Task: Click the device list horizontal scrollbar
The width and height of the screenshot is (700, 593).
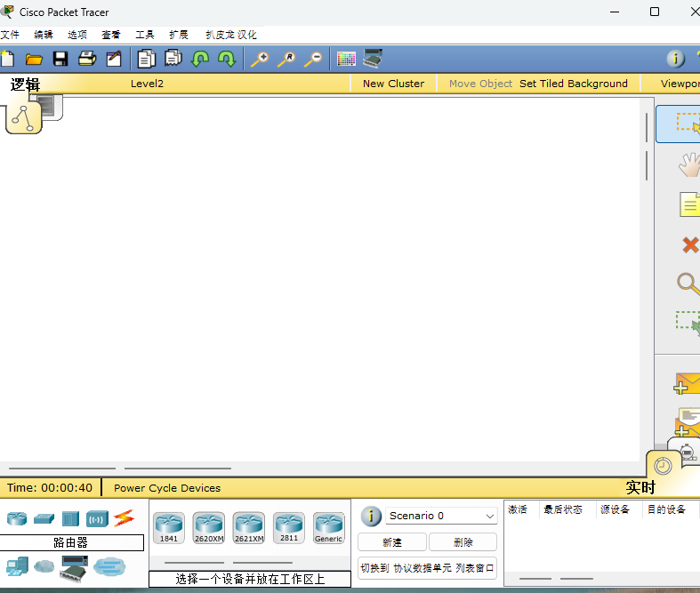Action: [x=250, y=563]
